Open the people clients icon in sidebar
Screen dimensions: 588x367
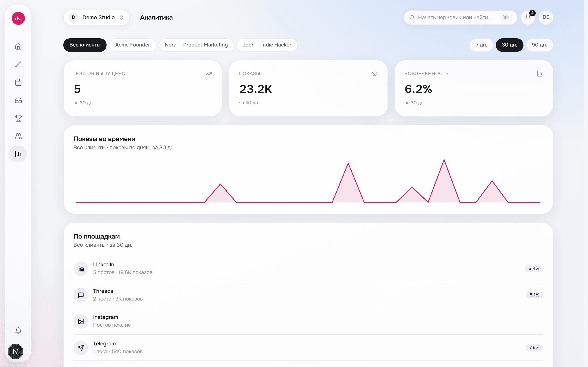18,136
